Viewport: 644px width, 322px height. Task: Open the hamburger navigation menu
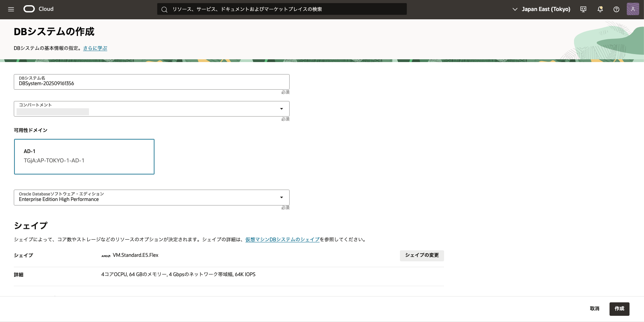(11, 9)
